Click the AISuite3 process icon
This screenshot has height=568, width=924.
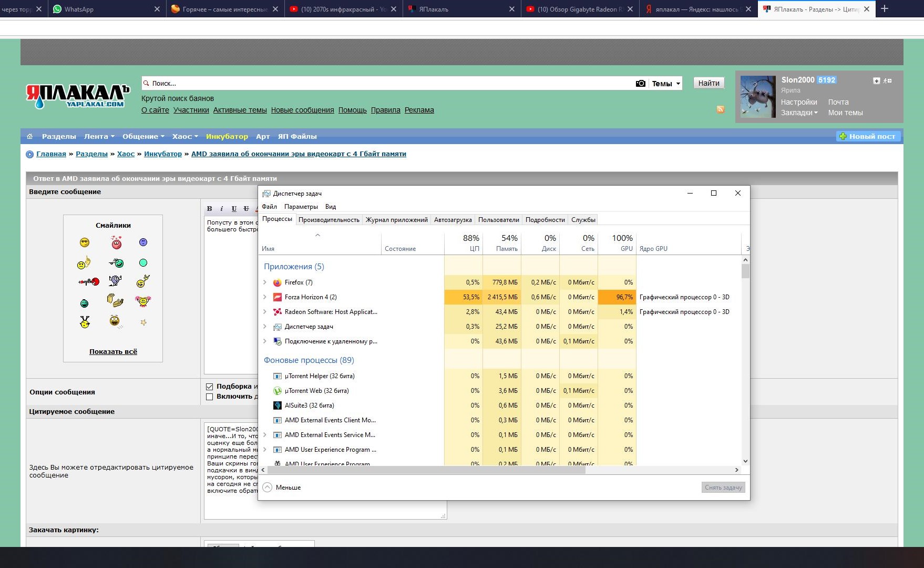tap(278, 405)
